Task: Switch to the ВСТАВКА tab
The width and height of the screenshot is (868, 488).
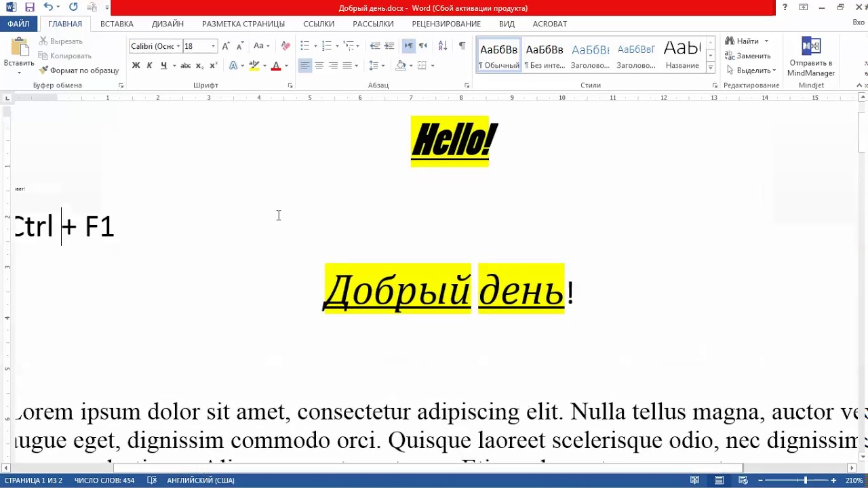Action: coord(117,24)
